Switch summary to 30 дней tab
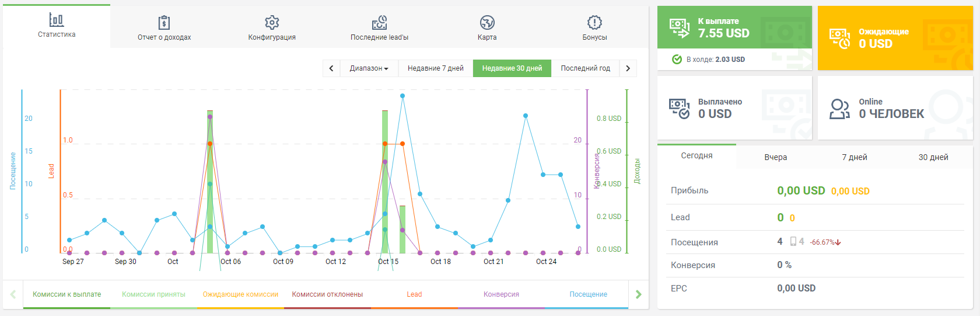 point(933,157)
